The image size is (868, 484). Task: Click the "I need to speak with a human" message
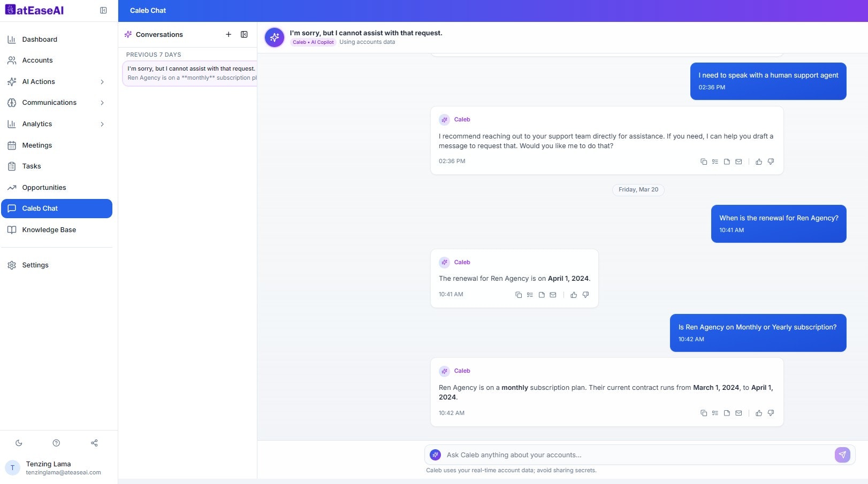pos(768,81)
